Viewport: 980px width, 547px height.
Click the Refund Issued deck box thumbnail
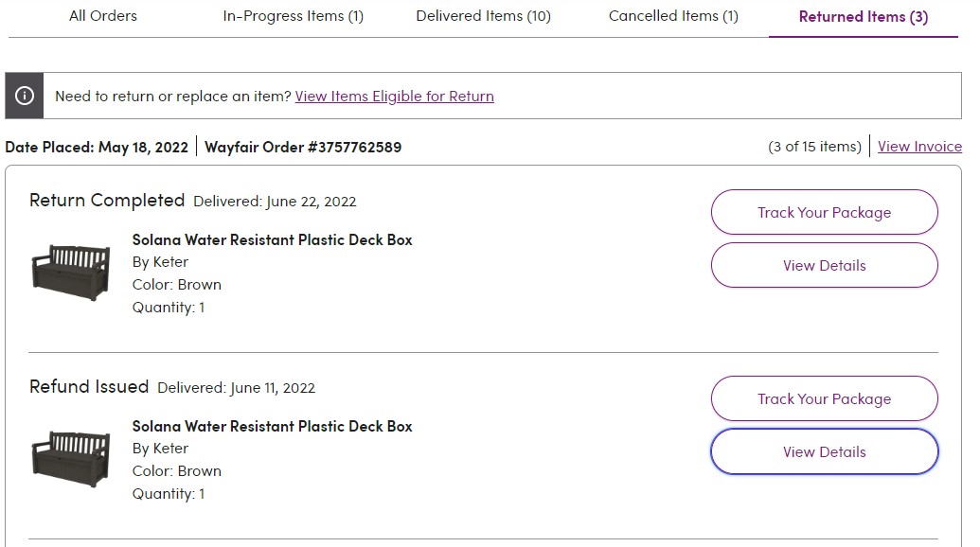point(71,459)
